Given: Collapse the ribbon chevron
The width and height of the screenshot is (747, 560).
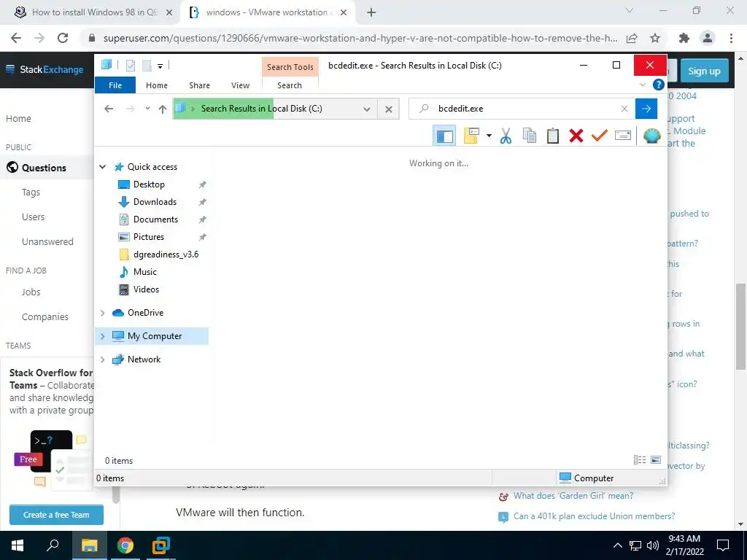Looking at the screenshot, I should [x=642, y=85].
